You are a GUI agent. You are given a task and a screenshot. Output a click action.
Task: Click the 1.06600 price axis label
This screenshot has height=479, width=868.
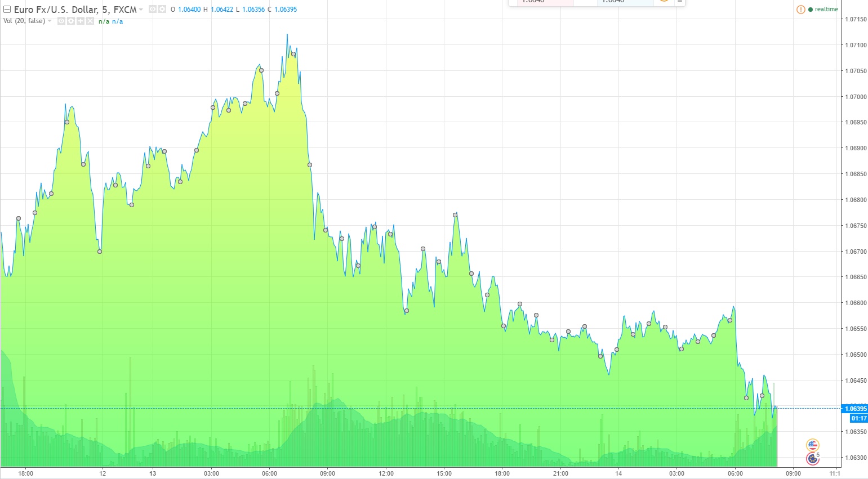tap(856, 303)
